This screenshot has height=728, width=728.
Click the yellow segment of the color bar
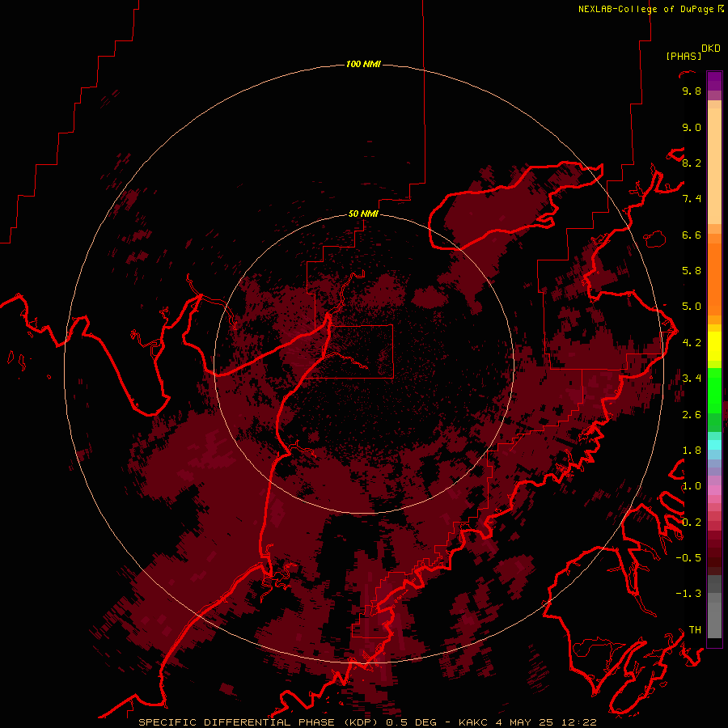click(x=714, y=346)
